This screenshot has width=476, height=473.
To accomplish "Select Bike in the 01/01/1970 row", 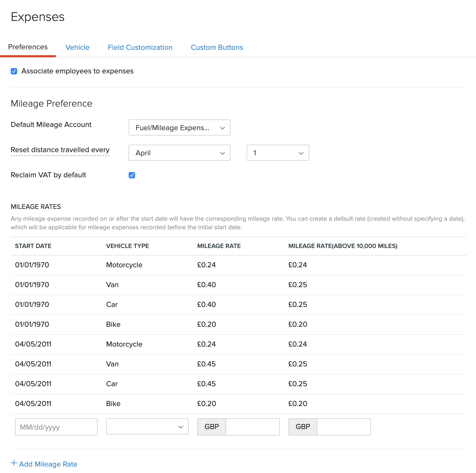I will click(x=113, y=324).
